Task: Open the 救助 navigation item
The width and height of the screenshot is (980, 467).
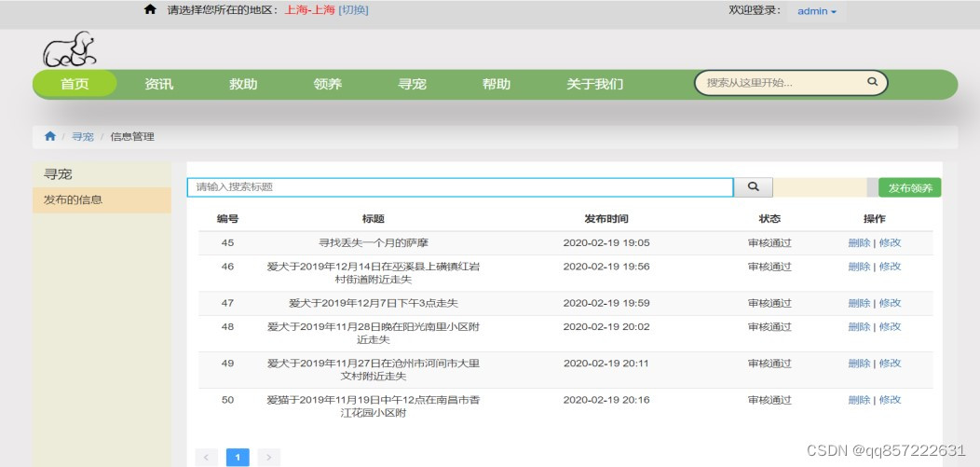Action: 243,84
